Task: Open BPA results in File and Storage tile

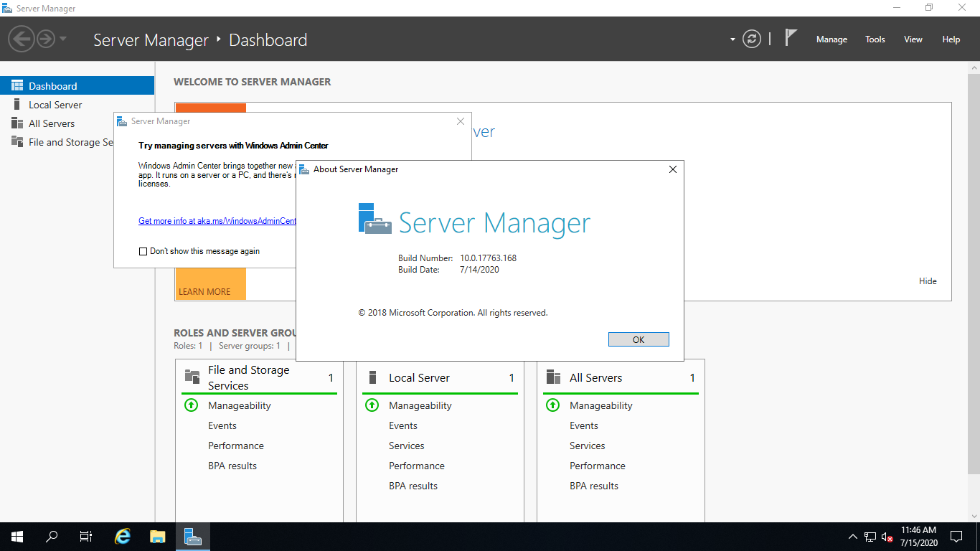Action: click(x=232, y=466)
